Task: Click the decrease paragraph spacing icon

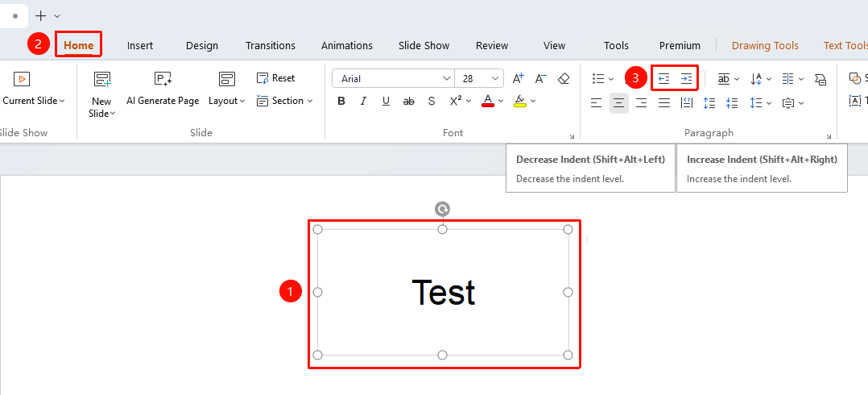Action: [x=732, y=102]
